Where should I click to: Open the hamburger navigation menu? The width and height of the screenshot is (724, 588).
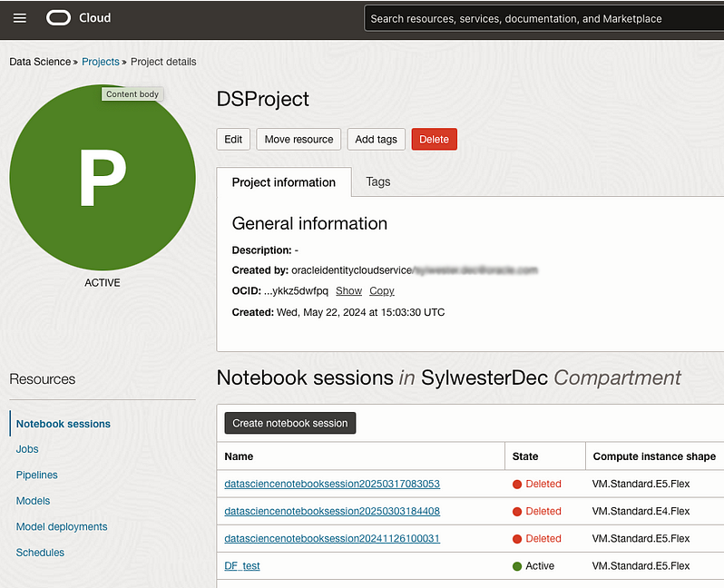click(x=20, y=18)
